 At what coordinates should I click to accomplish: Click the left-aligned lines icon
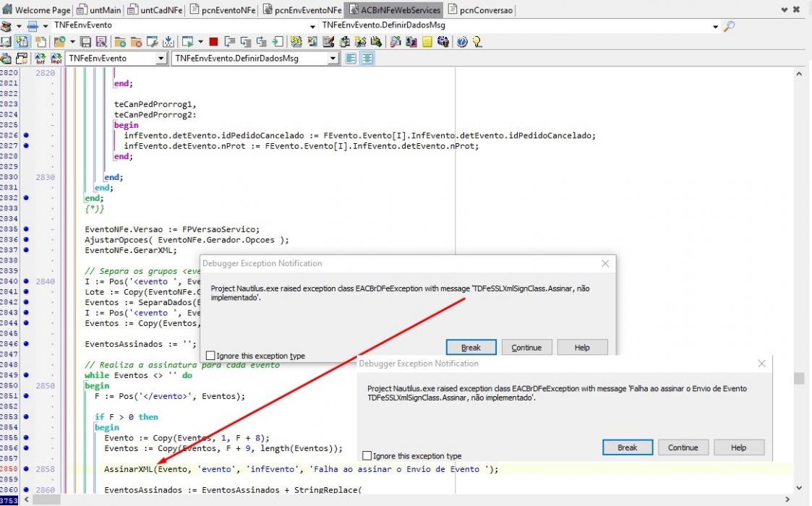click(x=351, y=58)
